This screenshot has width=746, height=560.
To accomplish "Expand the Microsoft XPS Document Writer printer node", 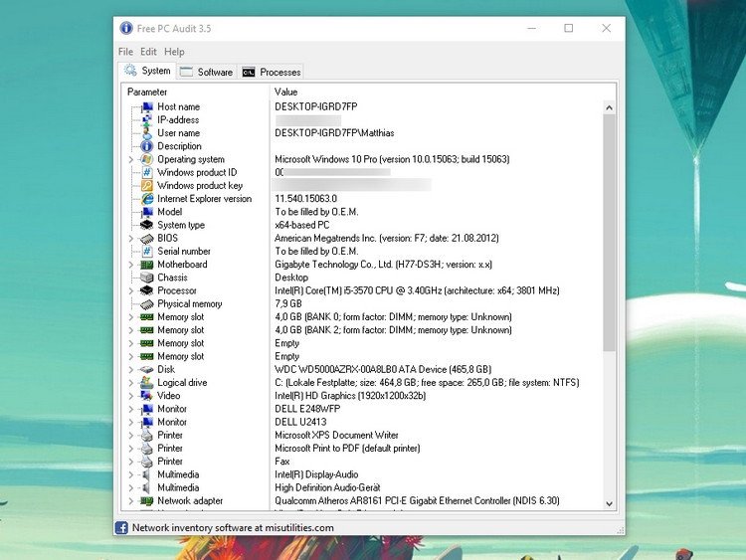I will [x=131, y=435].
